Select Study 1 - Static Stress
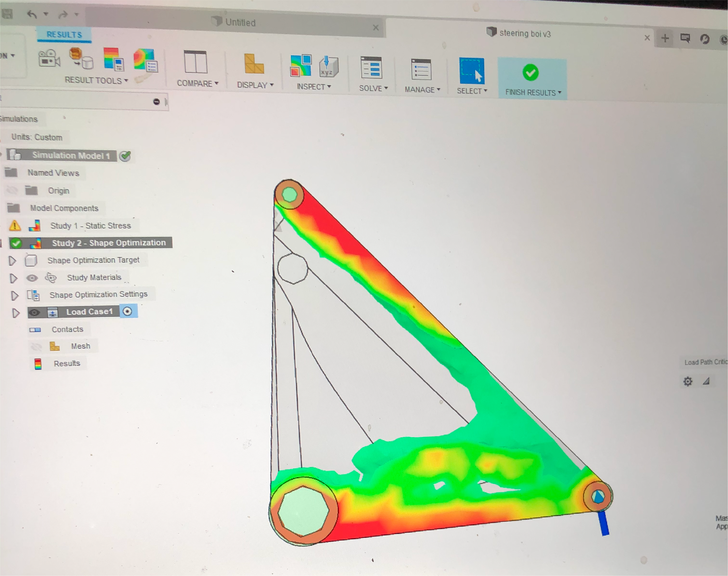The width and height of the screenshot is (728, 576). pyautogui.click(x=90, y=226)
